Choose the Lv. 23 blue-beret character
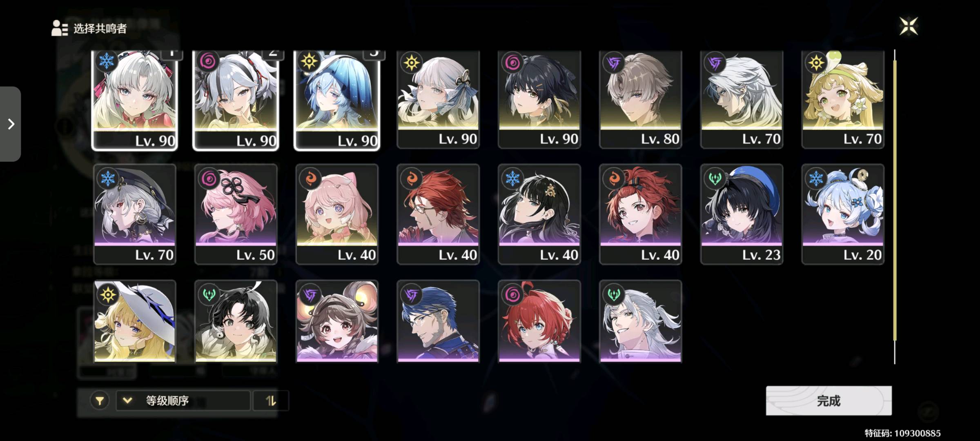The image size is (980, 441). (742, 214)
